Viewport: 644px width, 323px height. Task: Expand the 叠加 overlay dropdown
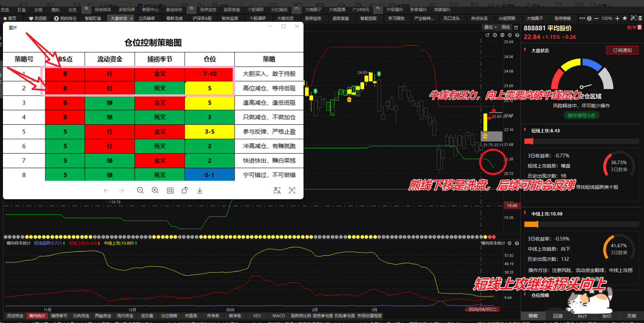pos(491,27)
